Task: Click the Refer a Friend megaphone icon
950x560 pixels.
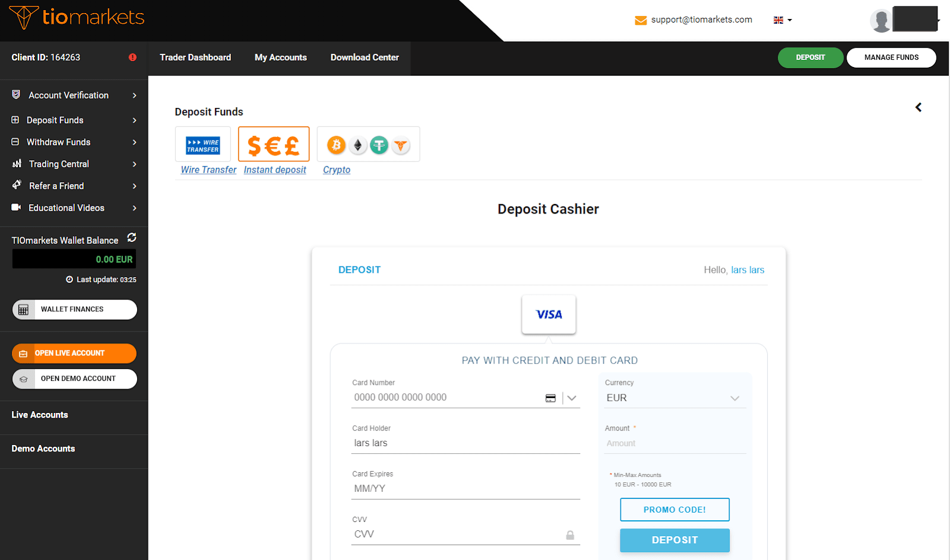Action: tap(17, 185)
